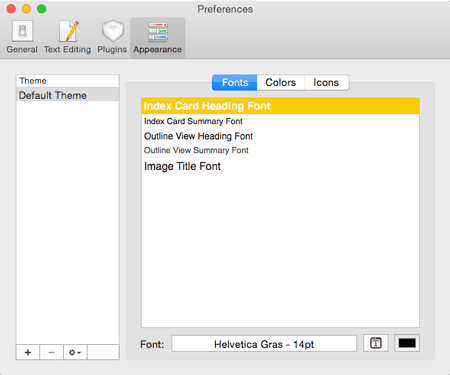Open the black font color swatch
The image size is (450, 375).
pos(407,343)
